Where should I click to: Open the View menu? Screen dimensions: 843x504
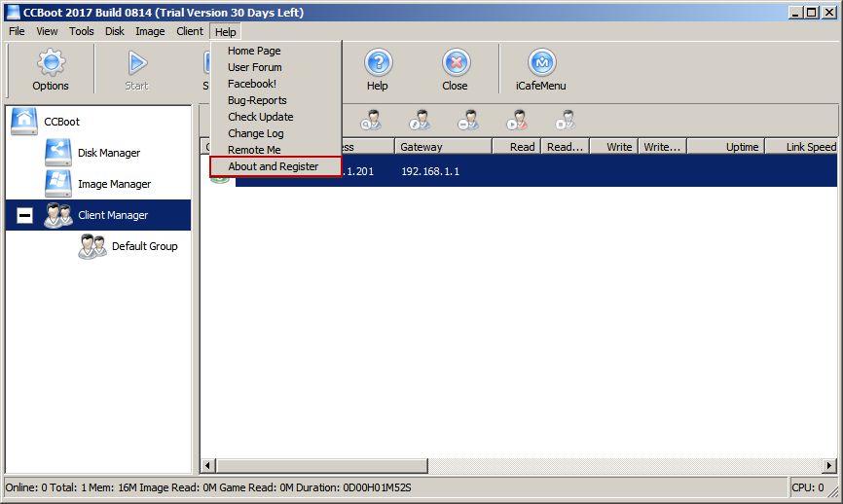click(47, 31)
